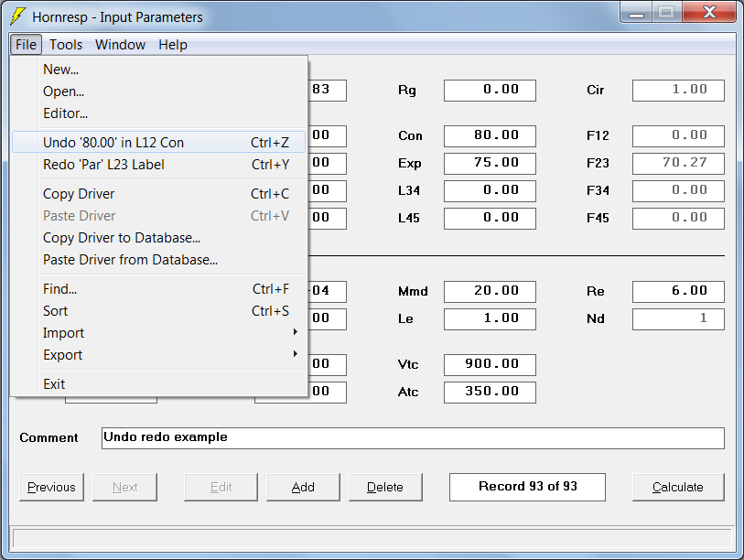
Task: Click the F45 field
Action: coord(678,219)
